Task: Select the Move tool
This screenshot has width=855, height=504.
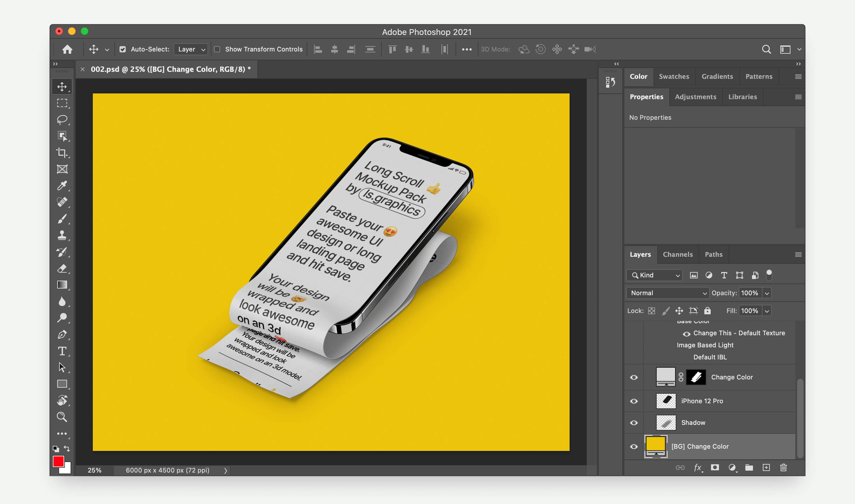Action: [x=62, y=87]
